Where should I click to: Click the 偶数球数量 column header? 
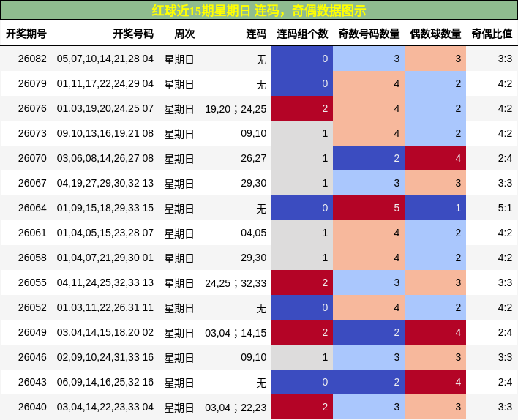435,34
